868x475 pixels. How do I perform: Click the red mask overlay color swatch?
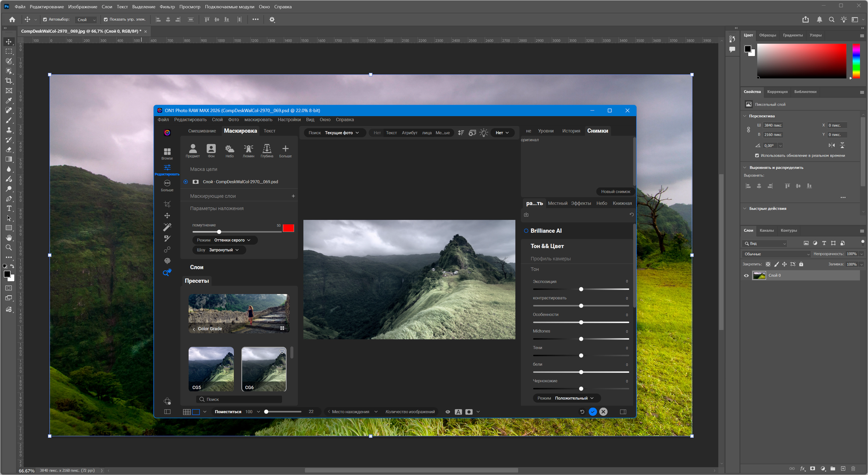coord(288,228)
